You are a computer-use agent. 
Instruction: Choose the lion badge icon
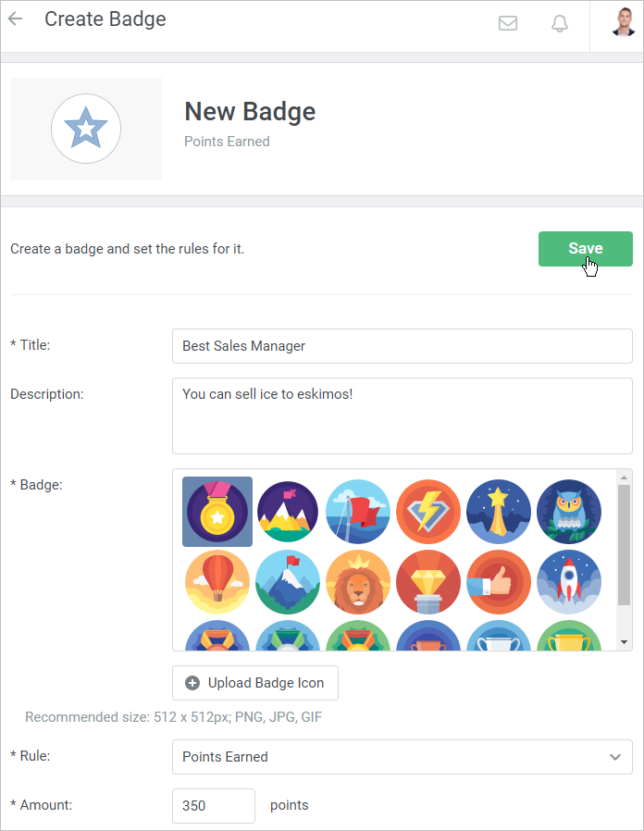coord(357,581)
